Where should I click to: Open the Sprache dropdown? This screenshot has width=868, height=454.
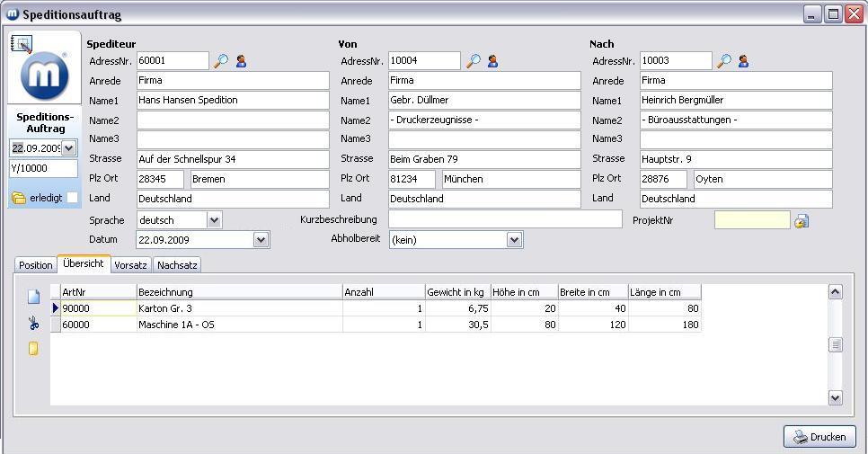[214, 220]
